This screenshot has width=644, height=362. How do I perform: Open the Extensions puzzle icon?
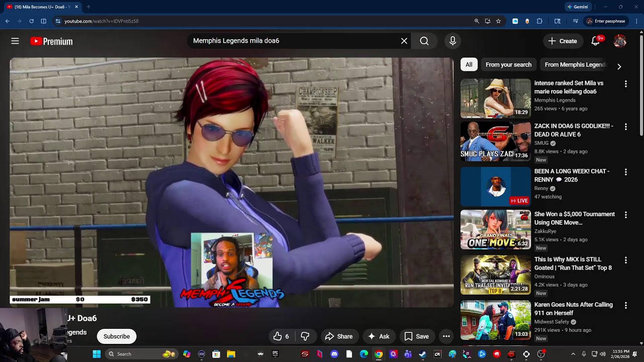click(x=539, y=21)
